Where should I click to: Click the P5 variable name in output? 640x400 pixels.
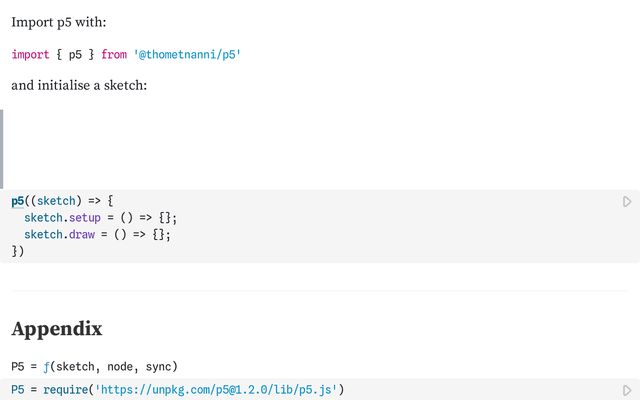pos(17,366)
